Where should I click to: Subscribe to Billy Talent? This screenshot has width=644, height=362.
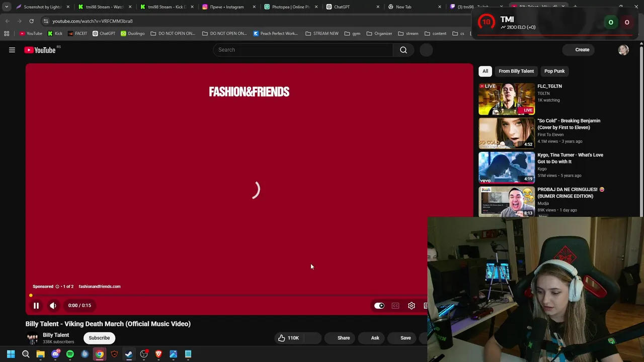[x=99, y=338]
